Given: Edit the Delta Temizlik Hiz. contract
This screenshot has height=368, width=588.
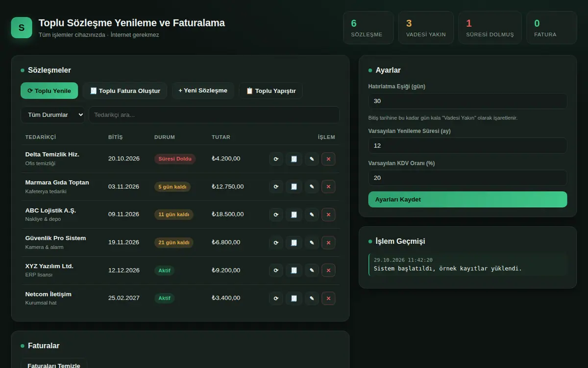Looking at the screenshot, I should click(x=312, y=159).
